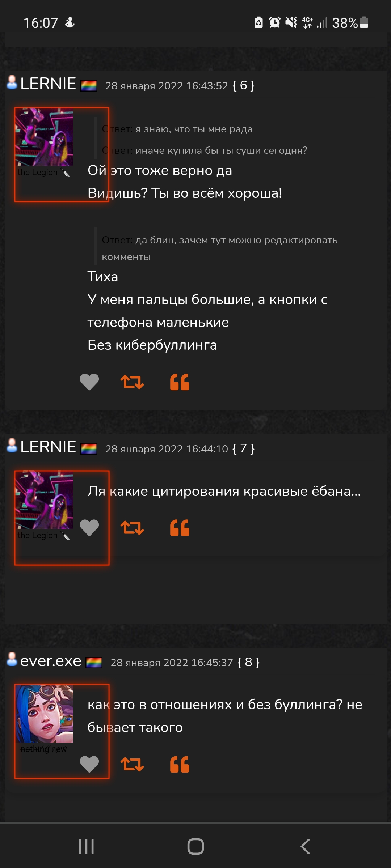Screen dimensions: 391x868
Task: Quote ever.exe's comment number 8
Action: point(180,764)
